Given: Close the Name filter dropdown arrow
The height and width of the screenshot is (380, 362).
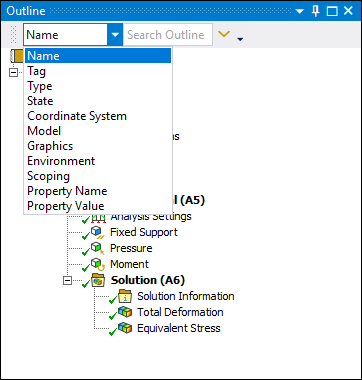Looking at the screenshot, I should (115, 35).
